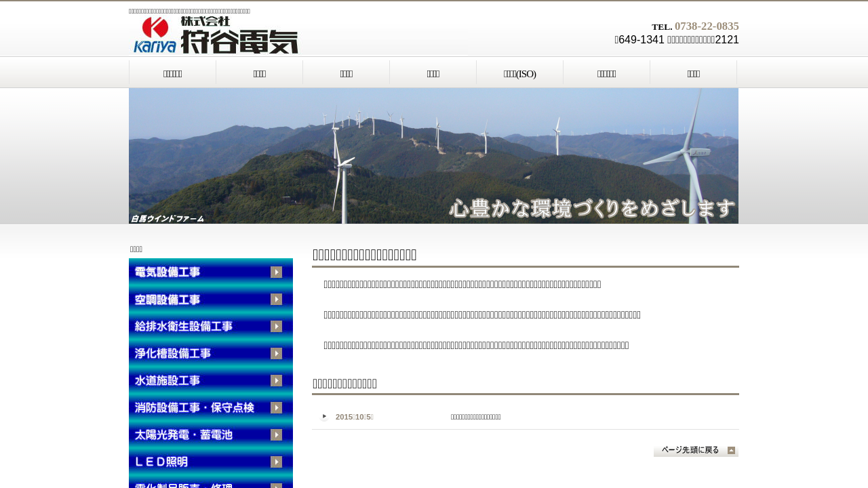Click the phone number 0738-22-0835
The width and height of the screenshot is (868, 488).
pyautogui.click(x=706, y=26)
